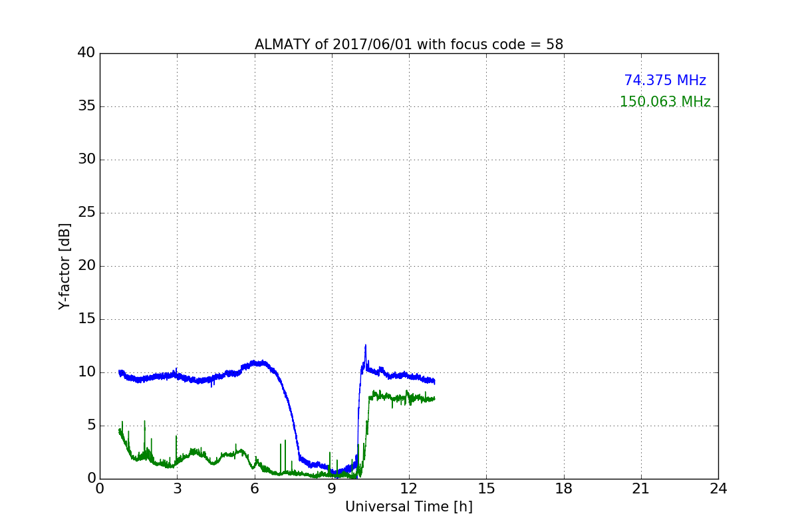The height and width of the screenshot is (532, 798).
Task: Select the green 150.063 MHz legend label
Action: tap(665, 102)
